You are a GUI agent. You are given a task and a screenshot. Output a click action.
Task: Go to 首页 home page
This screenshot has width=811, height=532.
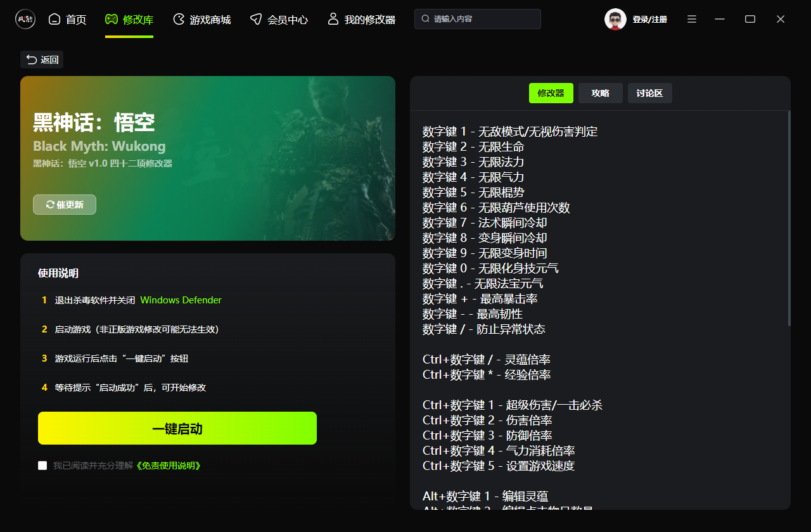(68, 20)
